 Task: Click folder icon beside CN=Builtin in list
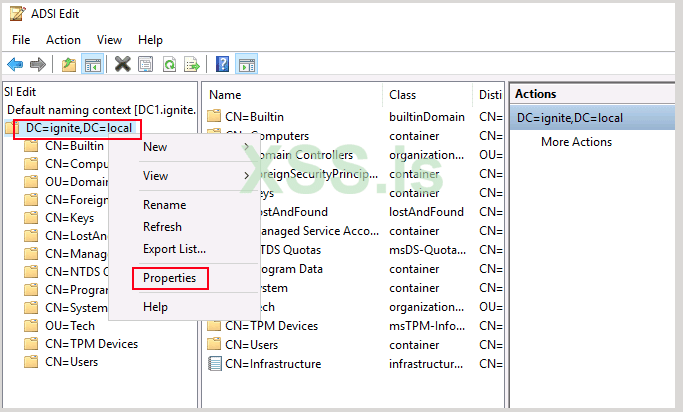(214, 116)
